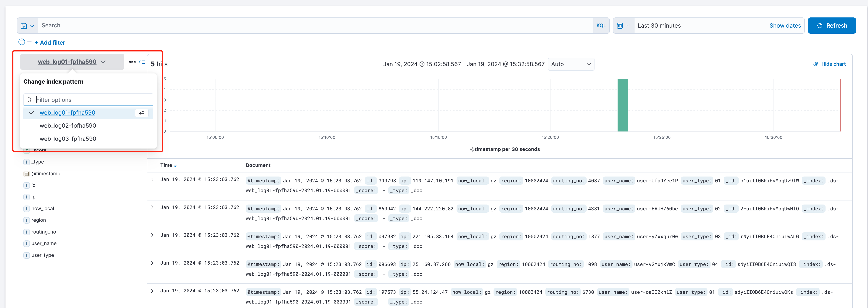Click Show dates link
Viewport: 868px width, 308px height.
point(785,26)
